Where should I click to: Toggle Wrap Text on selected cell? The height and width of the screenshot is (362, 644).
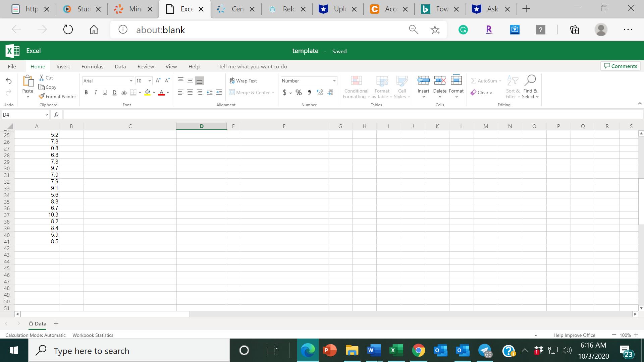[243, 81]
